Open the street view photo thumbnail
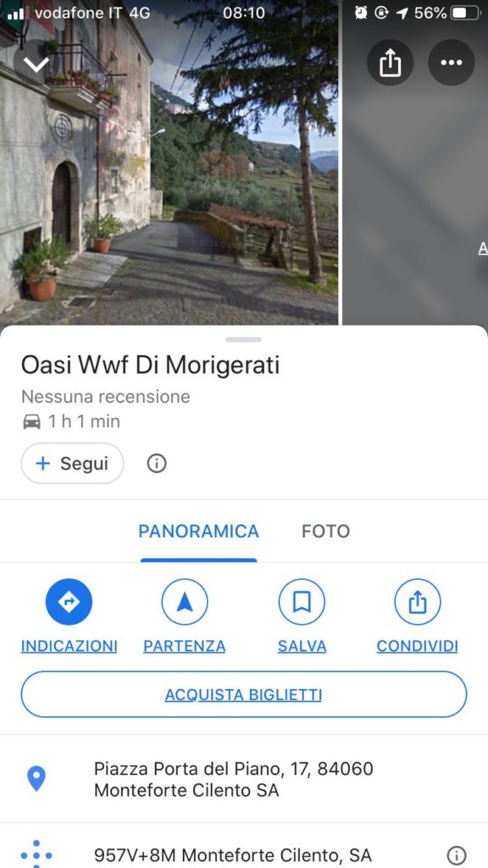 coord(169,163)
